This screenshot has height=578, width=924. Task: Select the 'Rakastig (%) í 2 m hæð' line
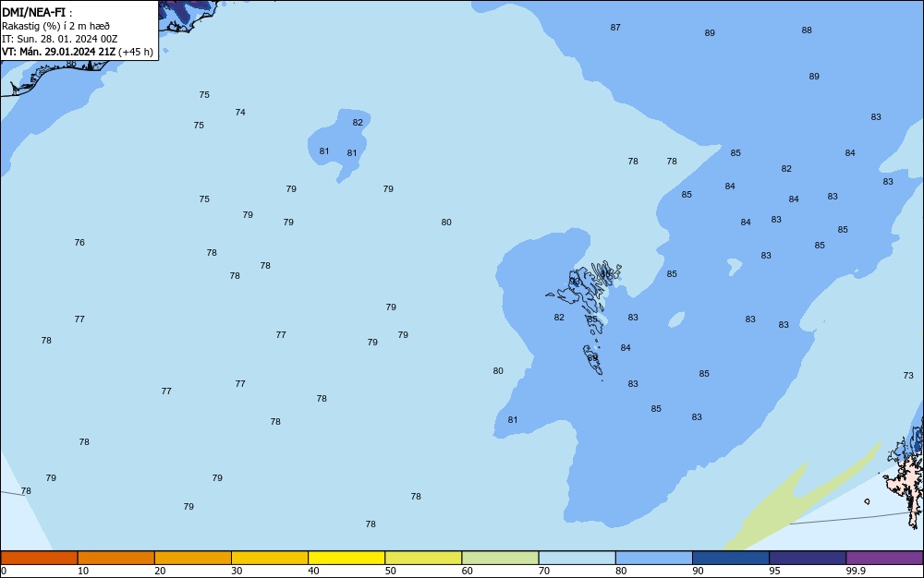click(x=55, y=26)
